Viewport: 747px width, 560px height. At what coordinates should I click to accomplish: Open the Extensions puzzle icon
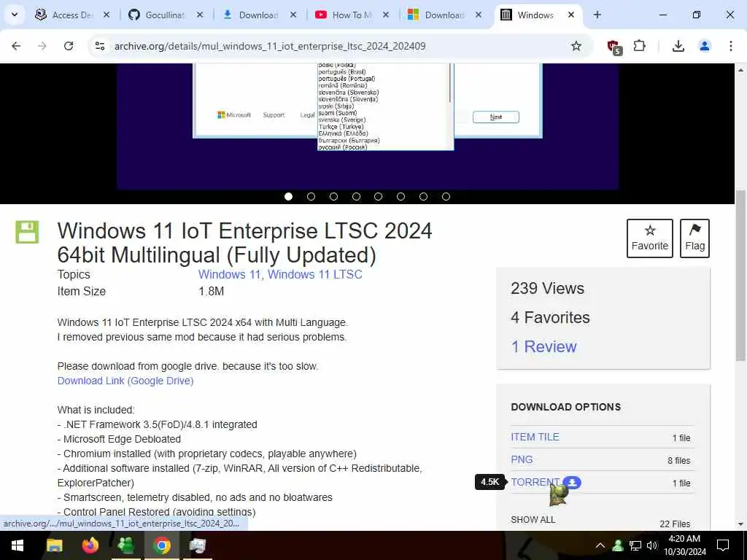point(639,46)
